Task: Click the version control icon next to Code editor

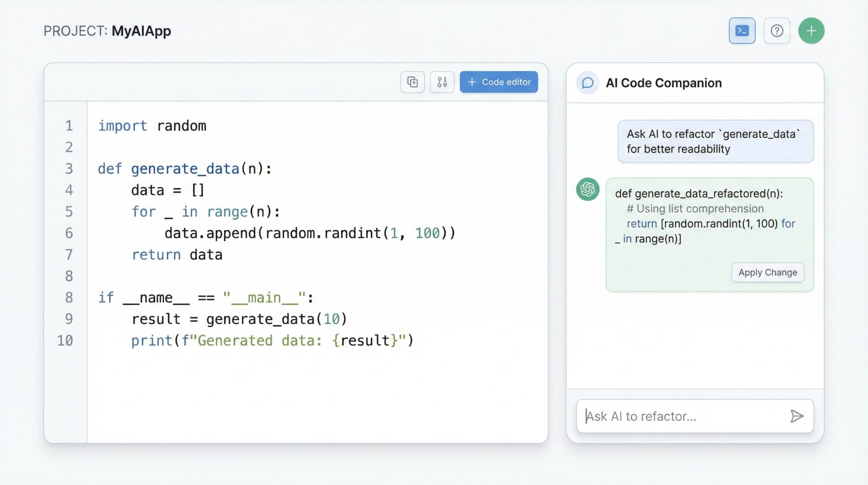Action: click(442, 82)
